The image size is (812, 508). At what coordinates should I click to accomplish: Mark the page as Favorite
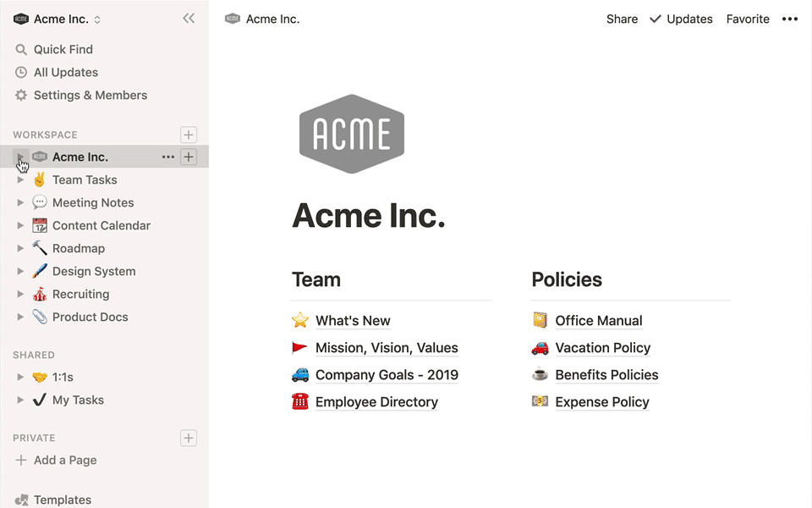click(x=748, y=19)
